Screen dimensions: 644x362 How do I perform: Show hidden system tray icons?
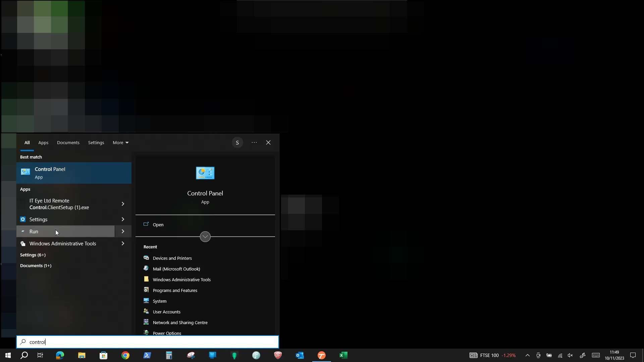coord(528,355)
